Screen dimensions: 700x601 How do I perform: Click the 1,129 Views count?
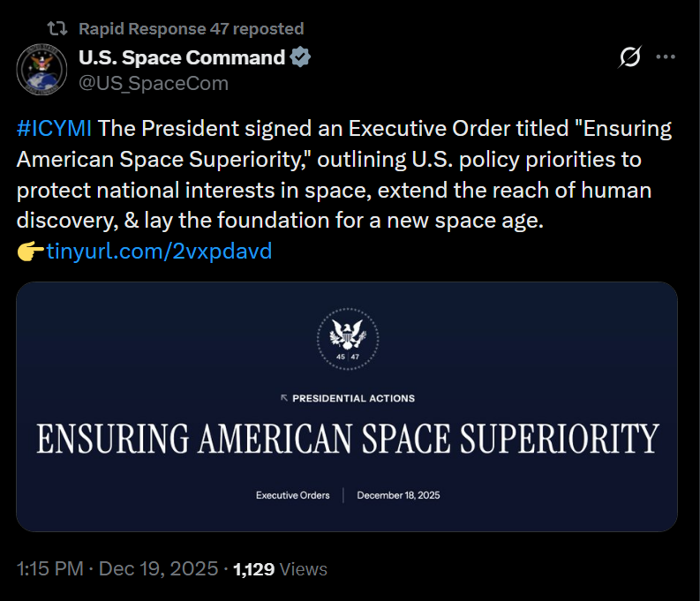tap(280, 569)
